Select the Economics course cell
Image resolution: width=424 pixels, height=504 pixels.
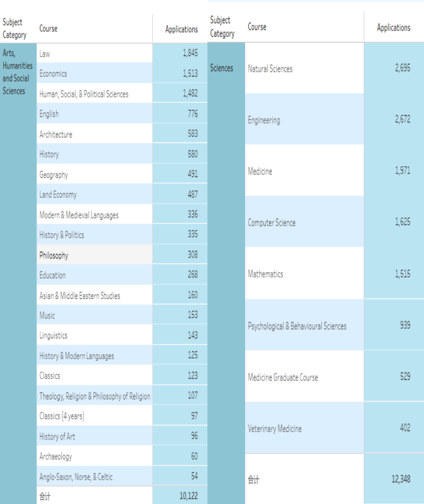54,74
